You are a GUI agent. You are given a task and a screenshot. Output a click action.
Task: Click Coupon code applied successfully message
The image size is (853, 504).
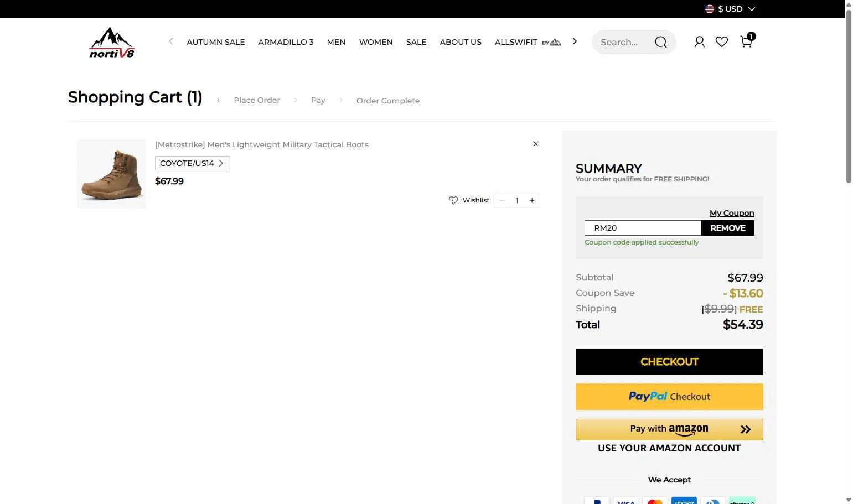642,242
